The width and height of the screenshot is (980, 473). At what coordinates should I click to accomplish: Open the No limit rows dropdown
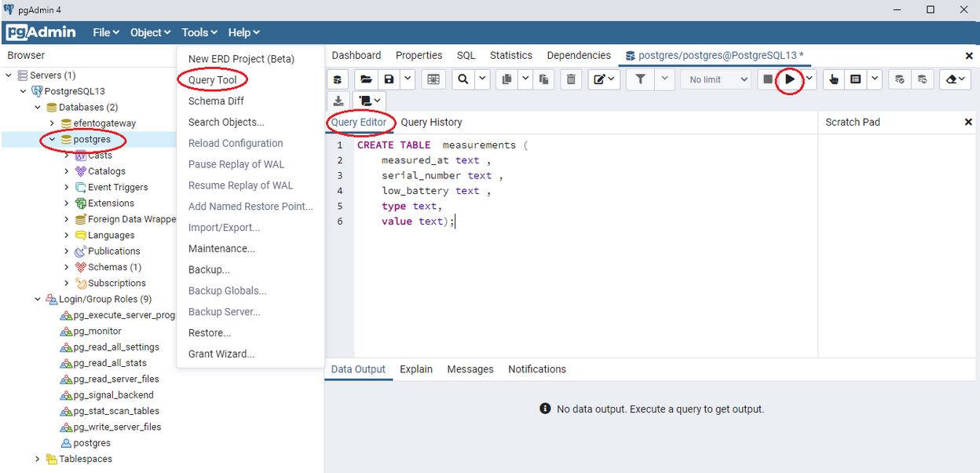719,79
